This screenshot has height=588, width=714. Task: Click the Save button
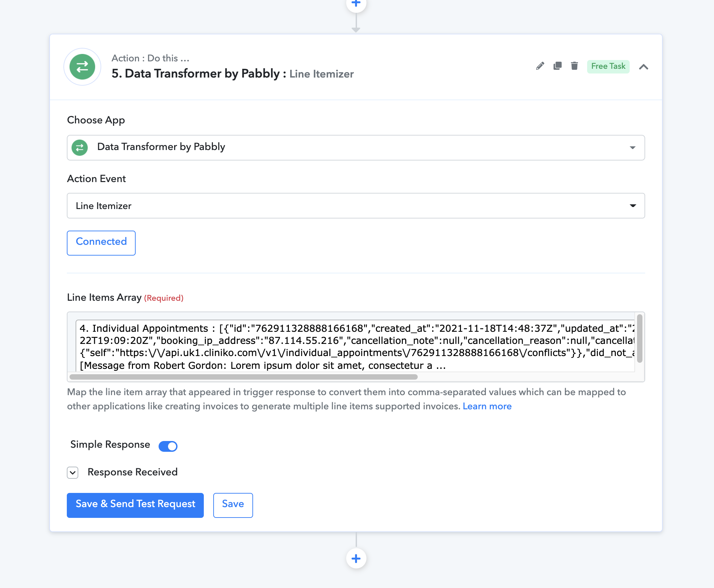coord(233,505)
